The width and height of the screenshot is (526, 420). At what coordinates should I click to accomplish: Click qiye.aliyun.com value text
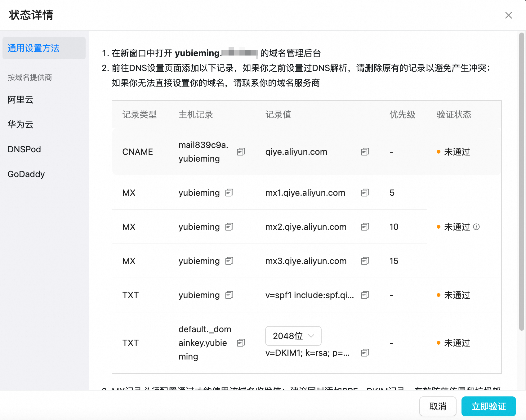click(296, 152)
